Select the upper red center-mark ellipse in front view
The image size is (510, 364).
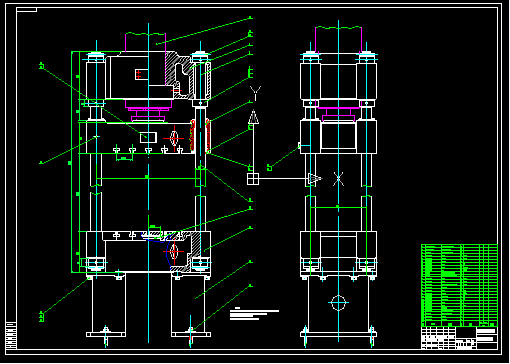coord(174,138)
